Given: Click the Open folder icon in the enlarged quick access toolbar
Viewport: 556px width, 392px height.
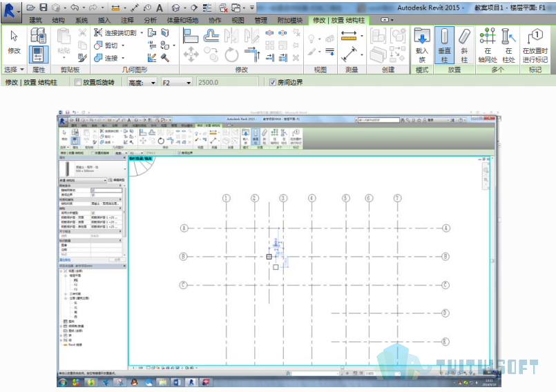Looking at the screenshot, I should click(x=31, y=8).
